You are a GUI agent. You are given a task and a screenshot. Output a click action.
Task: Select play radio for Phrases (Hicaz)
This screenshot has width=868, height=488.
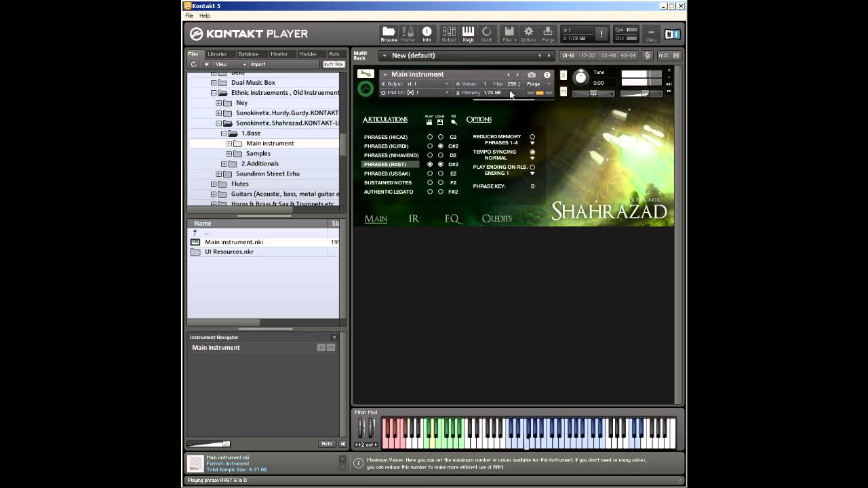coord(430,137)
